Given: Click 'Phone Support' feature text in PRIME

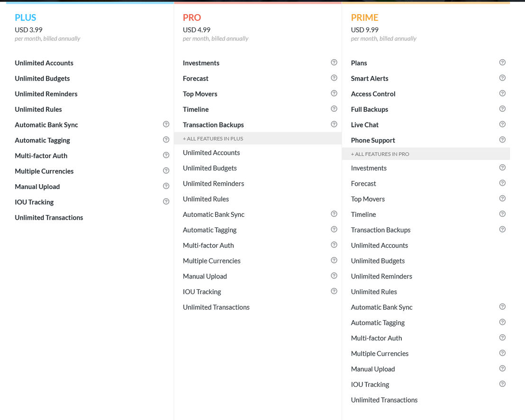Looking at the screenshot, I should pos(373,141).
